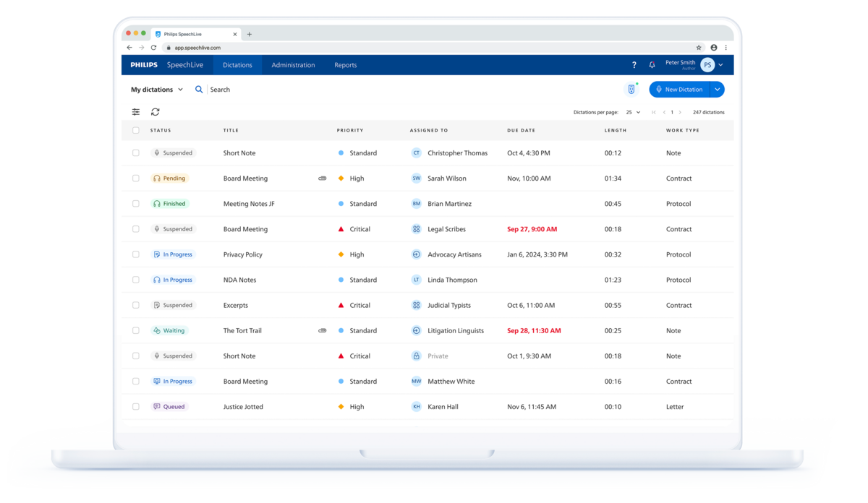Open the Reports tab
The image size is (868, 503).
[345, 65]
